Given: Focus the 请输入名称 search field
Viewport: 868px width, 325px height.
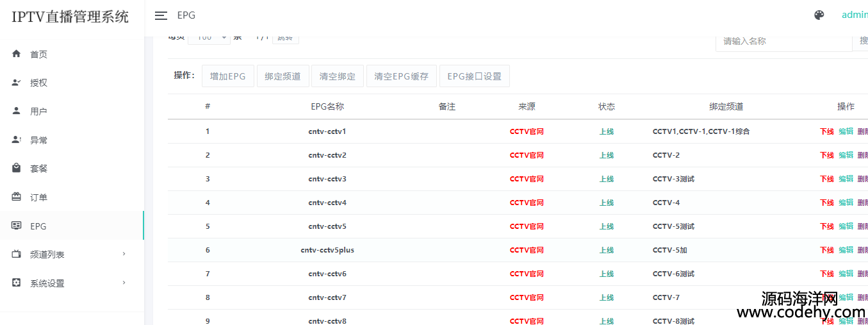Looking at the screenshot, I should pyautogui.click(x=783, y=41).
